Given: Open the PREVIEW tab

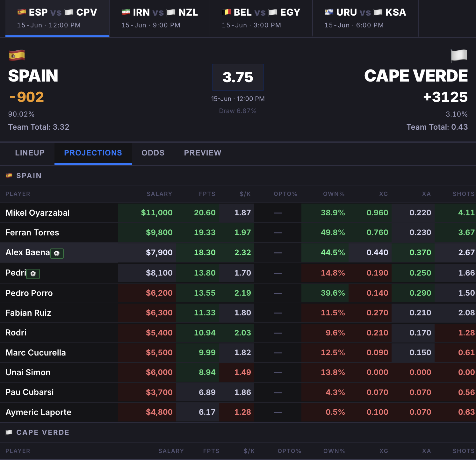Looking at the screenshot, I should coord(203,153).
